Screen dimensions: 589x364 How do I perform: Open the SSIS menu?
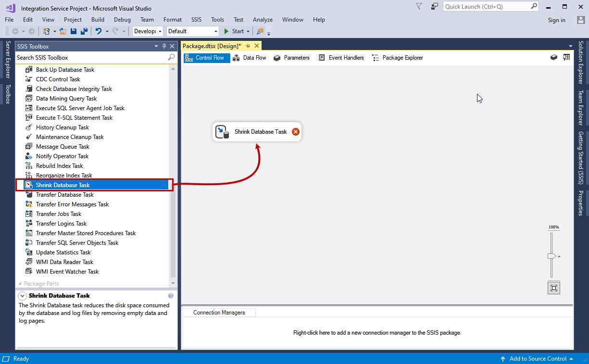pyautogui.click(x=196, y=20)
